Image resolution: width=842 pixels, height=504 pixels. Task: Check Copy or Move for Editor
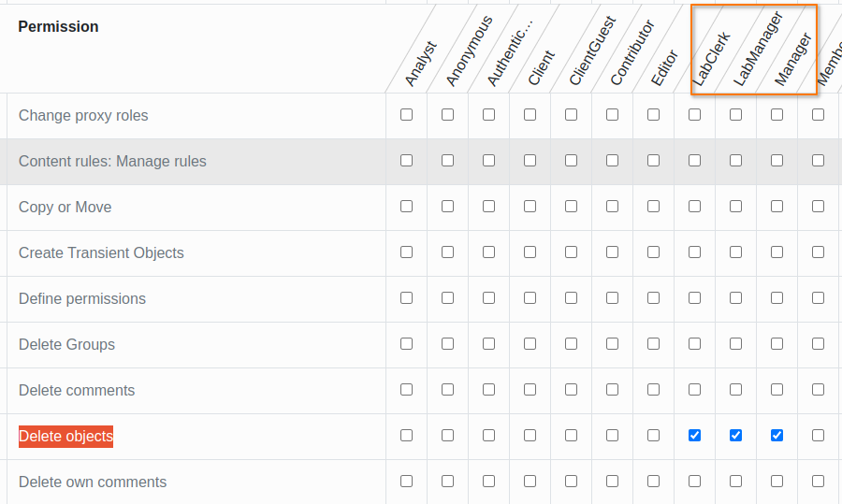tap(653, 207)
